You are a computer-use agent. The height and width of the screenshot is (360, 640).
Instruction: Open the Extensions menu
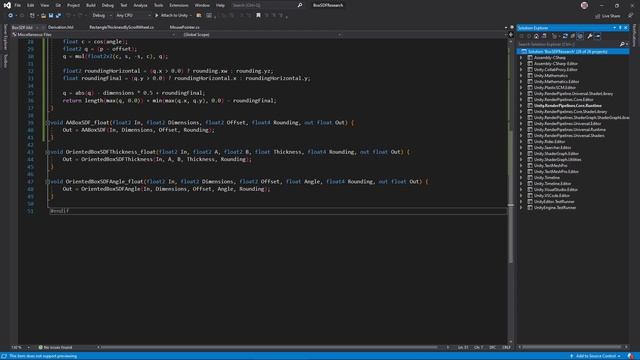179,5
